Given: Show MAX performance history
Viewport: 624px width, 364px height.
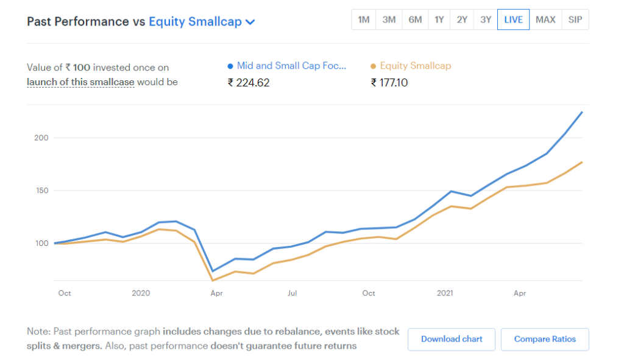Looking at the screenshot, I should coord(545,19).
